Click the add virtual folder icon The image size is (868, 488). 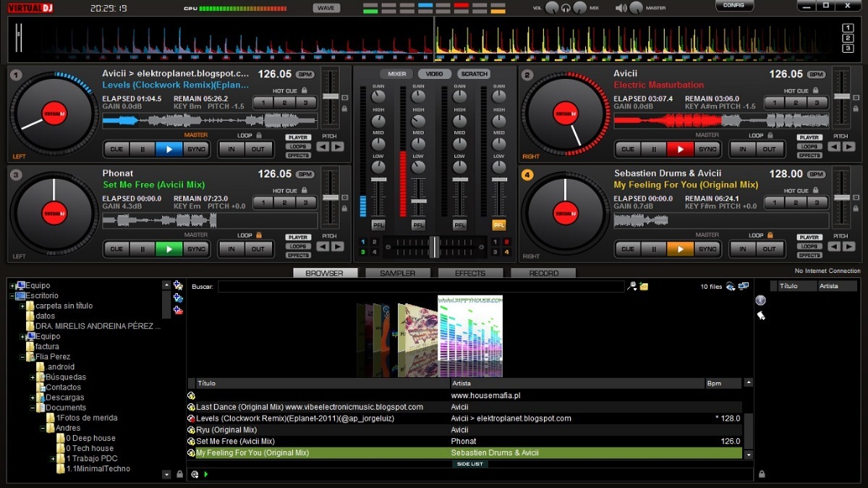(x=178, y=298)
